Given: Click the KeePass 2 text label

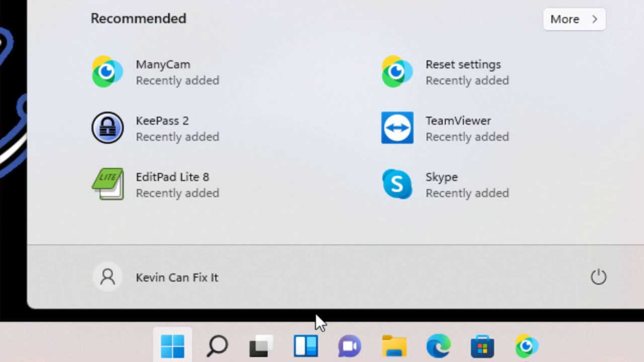Looking at the screenshot, I should pos(162,121).
